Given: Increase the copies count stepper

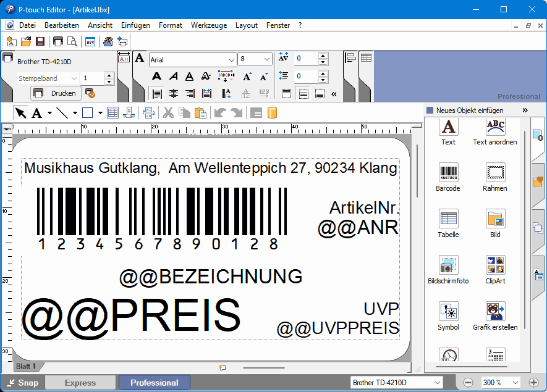Looking at the screenshot, I should (109, 75).
